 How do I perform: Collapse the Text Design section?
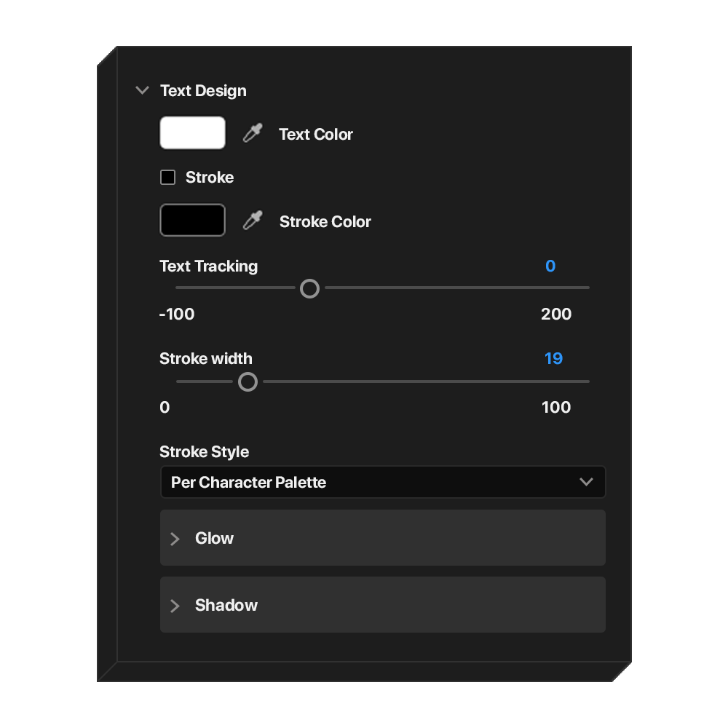142,91
